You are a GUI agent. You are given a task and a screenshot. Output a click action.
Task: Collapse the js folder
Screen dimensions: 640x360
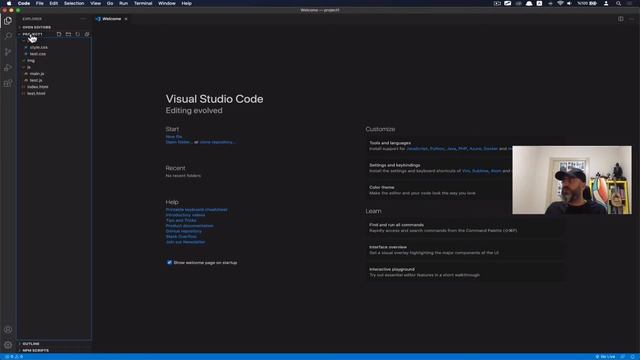point(29,67)
